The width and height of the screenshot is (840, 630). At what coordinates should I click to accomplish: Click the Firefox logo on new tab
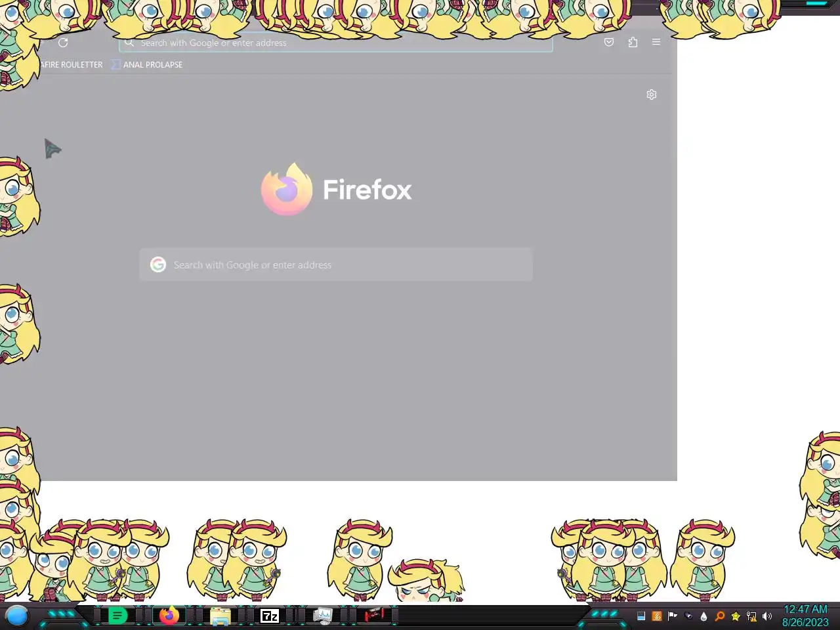pos(287,190)
